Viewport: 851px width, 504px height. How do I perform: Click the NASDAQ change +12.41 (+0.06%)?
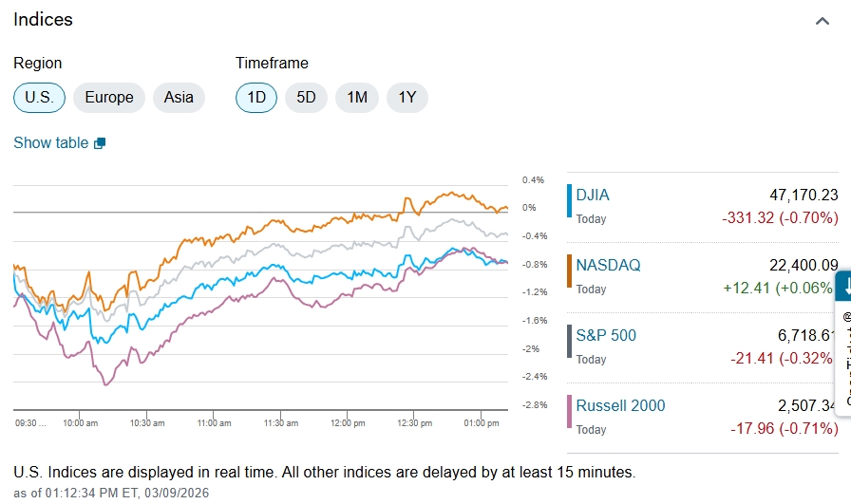pyautogui.click(x=778, y=288)
